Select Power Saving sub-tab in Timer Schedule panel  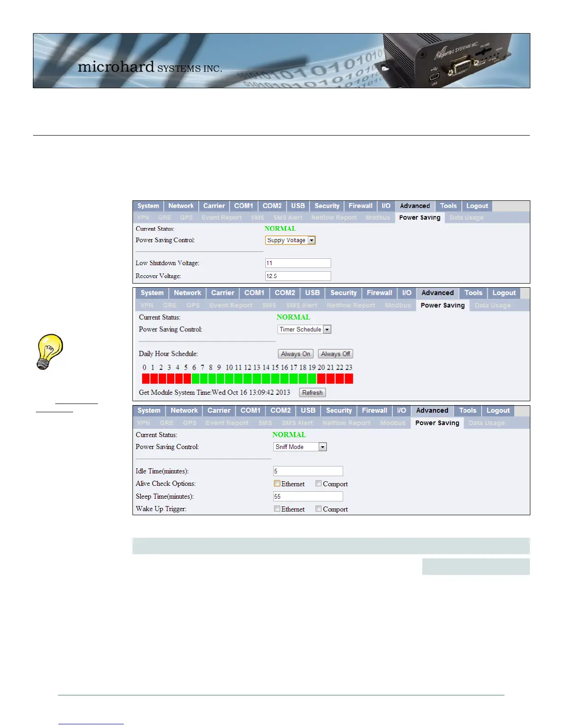pyautogui.click(x=442, y=305)
